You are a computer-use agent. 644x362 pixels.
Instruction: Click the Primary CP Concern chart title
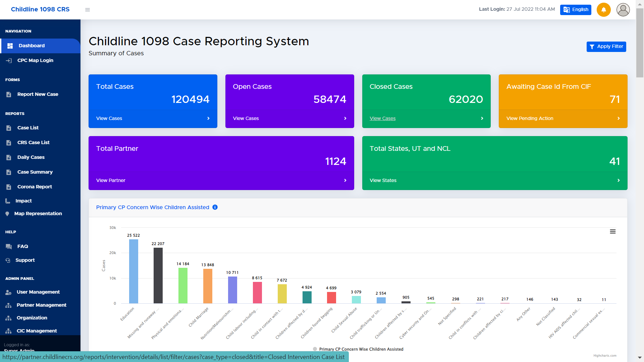(153, 207)
